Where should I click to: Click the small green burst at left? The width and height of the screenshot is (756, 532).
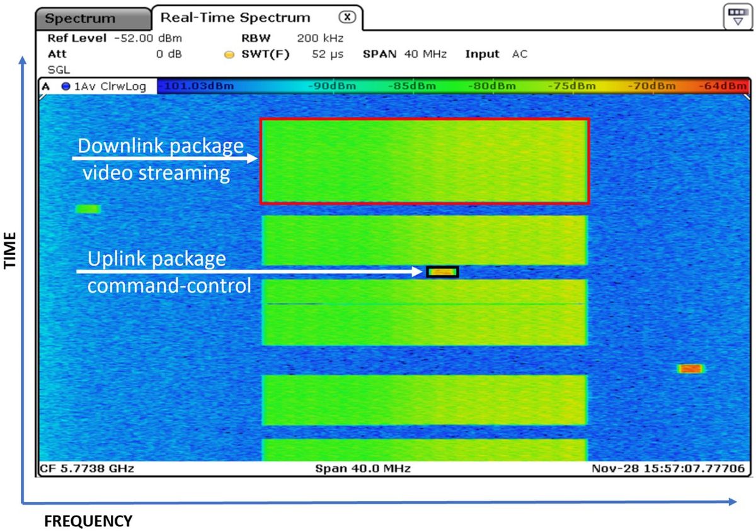tap(88, 209)
